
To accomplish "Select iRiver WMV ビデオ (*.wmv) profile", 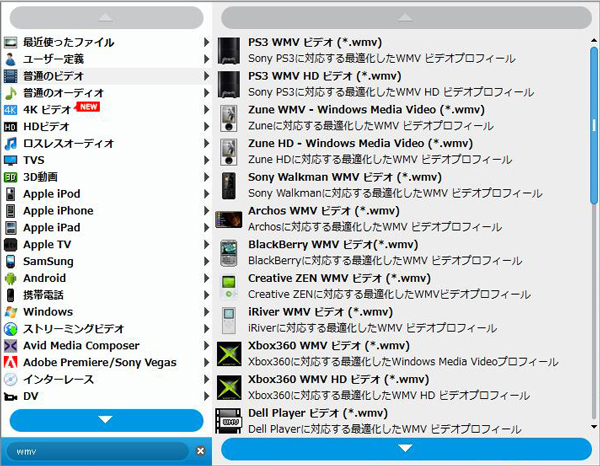I will (401, 320).
